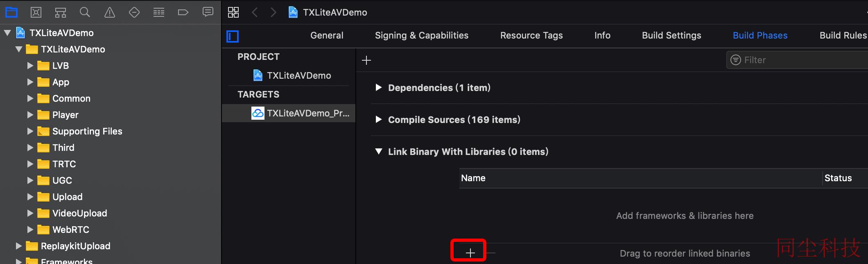Toggle the project and targets list sidebar
The height and width of the screenshot is (264, 868).
[233, 36]
